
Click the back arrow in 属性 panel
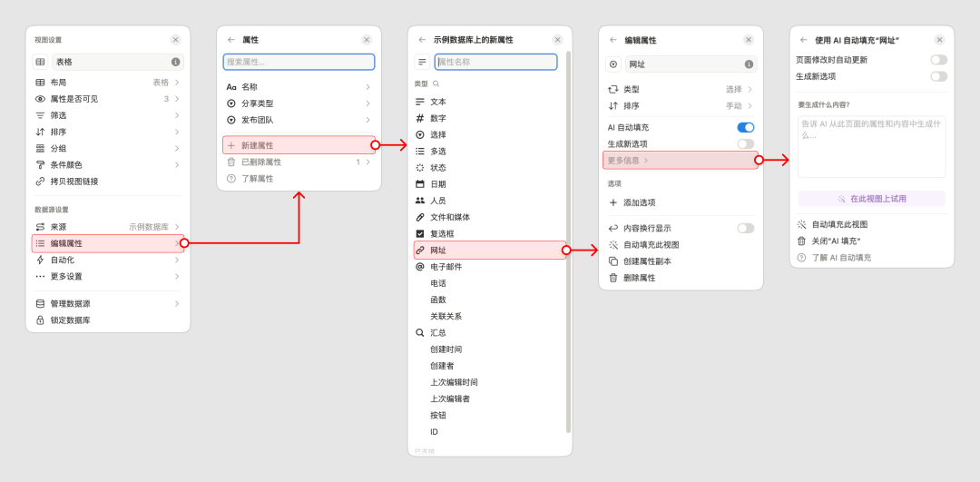coord(231,40)
